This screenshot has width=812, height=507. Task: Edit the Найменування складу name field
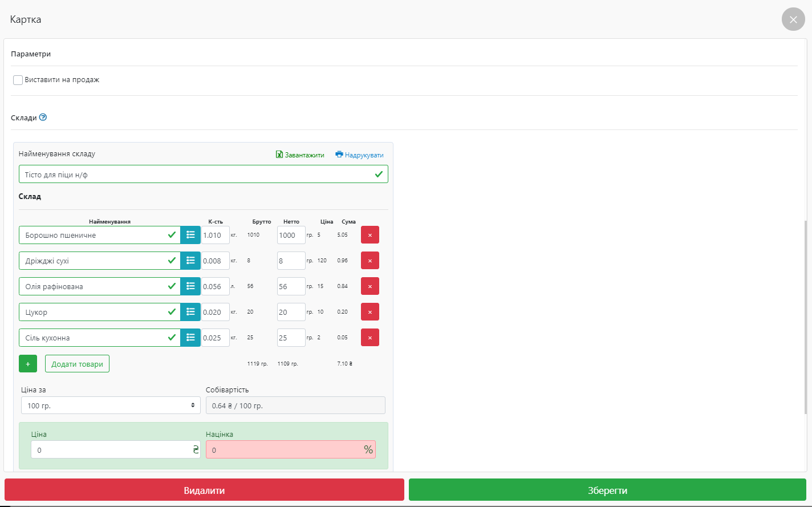[x=197, y=175]
